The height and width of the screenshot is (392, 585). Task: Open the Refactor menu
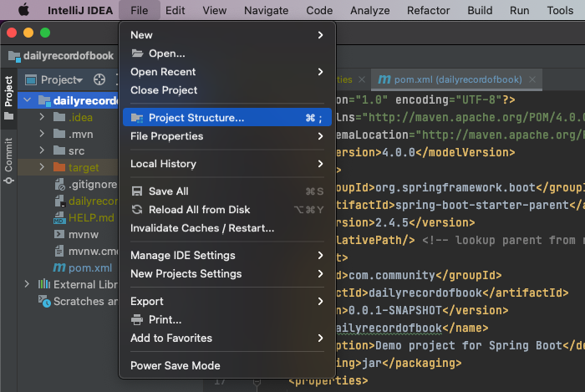428,10
